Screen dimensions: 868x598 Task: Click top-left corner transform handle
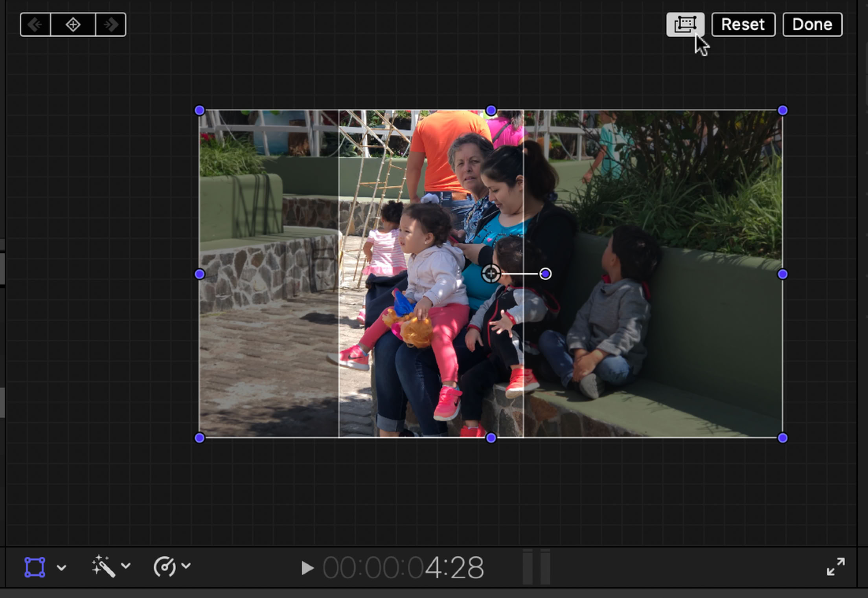click(200, 110)
